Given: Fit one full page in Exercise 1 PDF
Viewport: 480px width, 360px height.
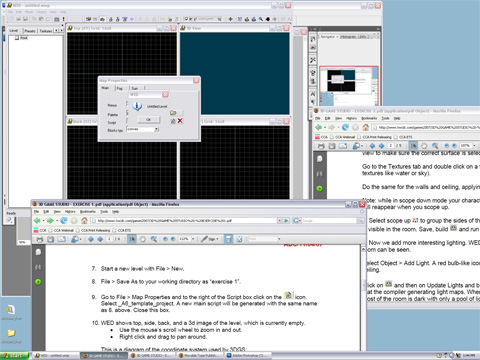Looking at the screenshot, I should (x=239, y=239).
